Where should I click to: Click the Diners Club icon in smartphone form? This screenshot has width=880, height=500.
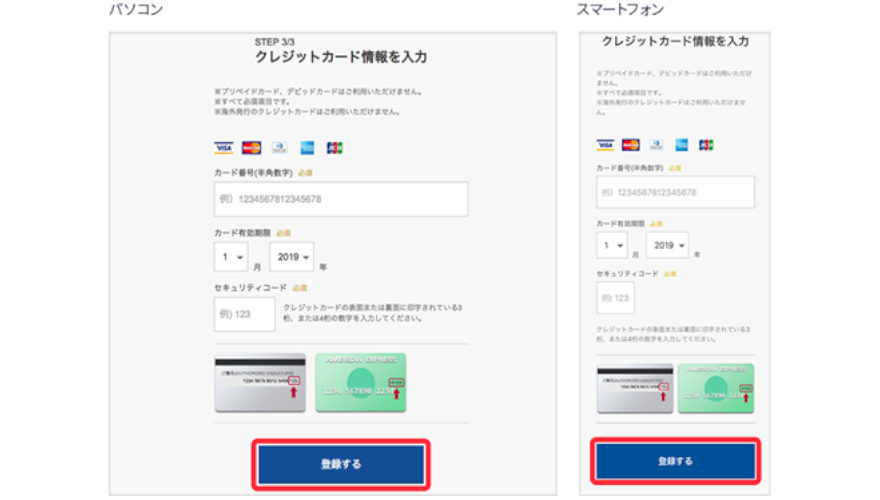[656, 145]
